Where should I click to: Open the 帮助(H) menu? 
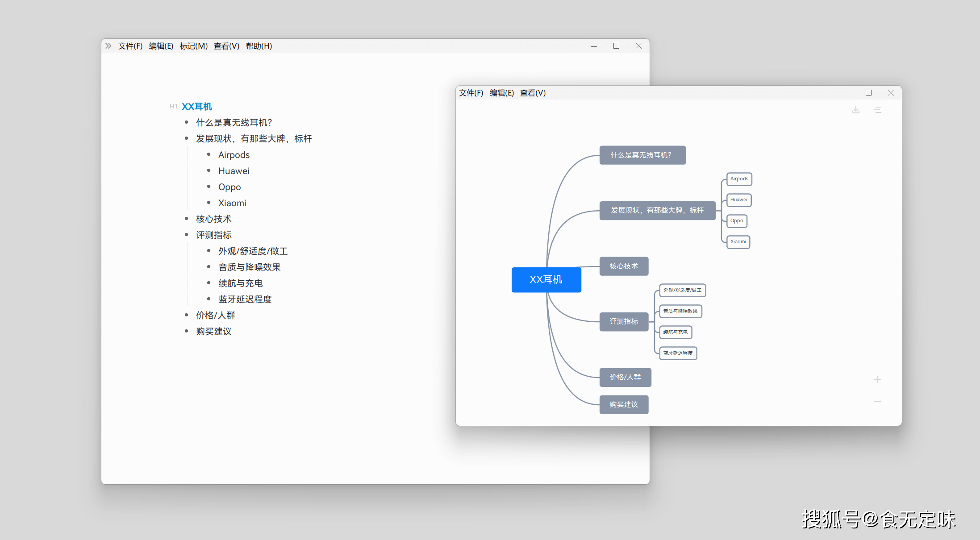(259, 46)
